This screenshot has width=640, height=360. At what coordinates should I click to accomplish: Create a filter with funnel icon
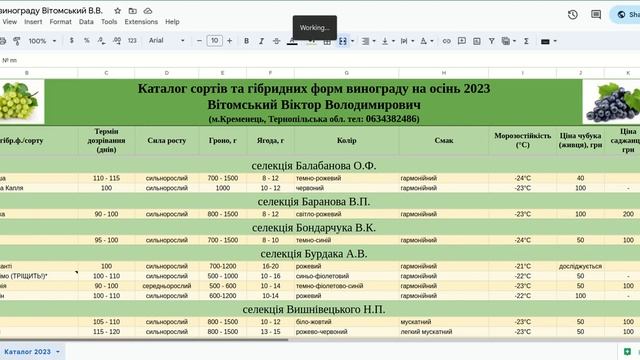(491, 41)
